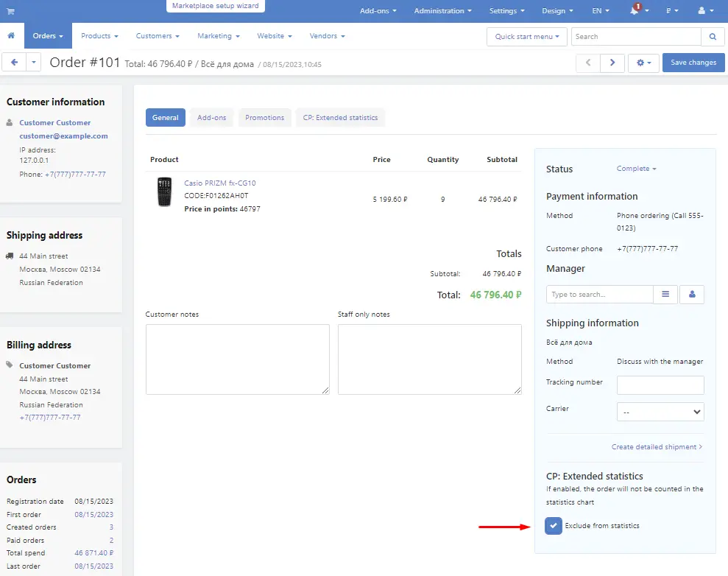
Task: Focus the Manager type to search field
Action: 600,294
